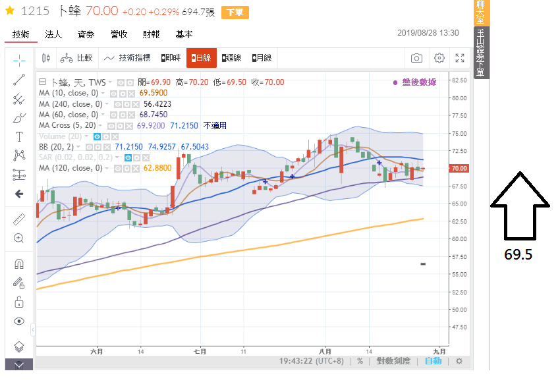The image size is (560, 392).
Task: Show the hidden Volume (20) indicator
Action: point(97,137)
